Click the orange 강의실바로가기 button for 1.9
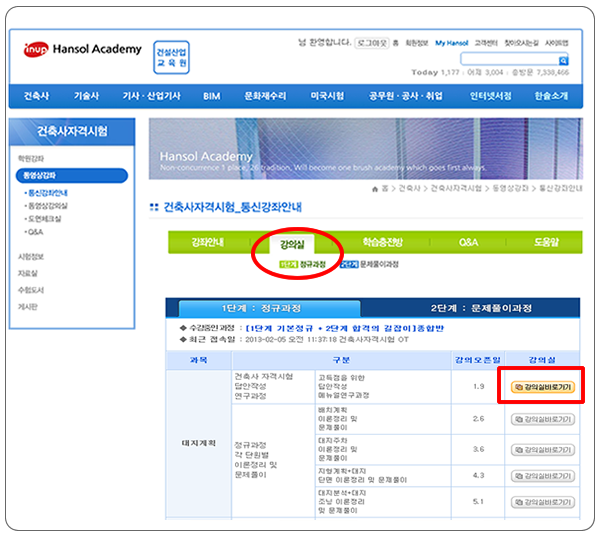This screenshot has width=600, height=551. pos(543,387)
